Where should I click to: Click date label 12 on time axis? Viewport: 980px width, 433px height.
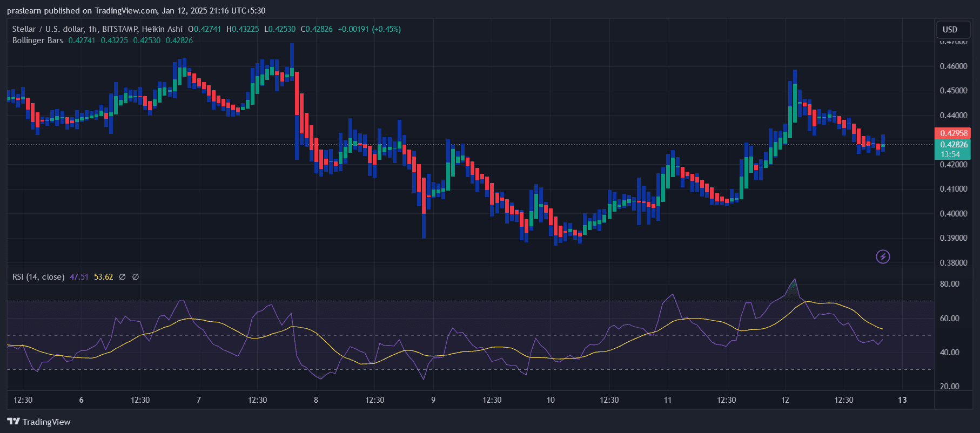[785, 400]
